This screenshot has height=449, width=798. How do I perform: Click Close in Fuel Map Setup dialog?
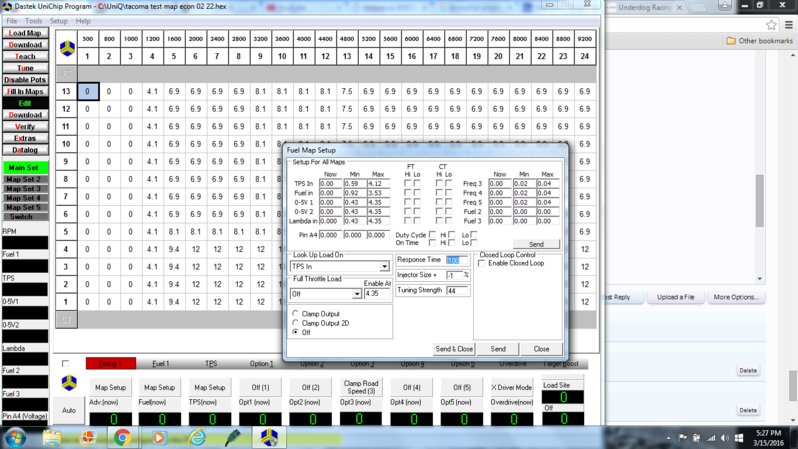click(x=541, y=349)
